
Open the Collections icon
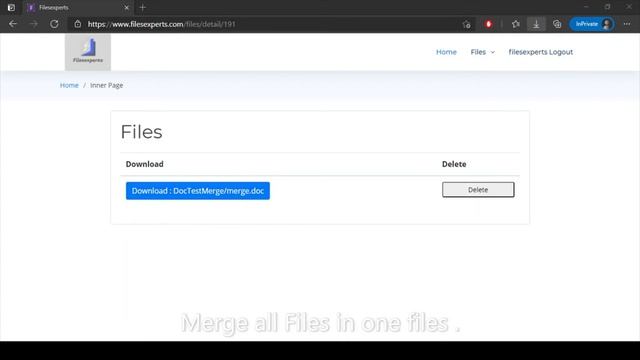pyautogui.click(x=557, y=24)
